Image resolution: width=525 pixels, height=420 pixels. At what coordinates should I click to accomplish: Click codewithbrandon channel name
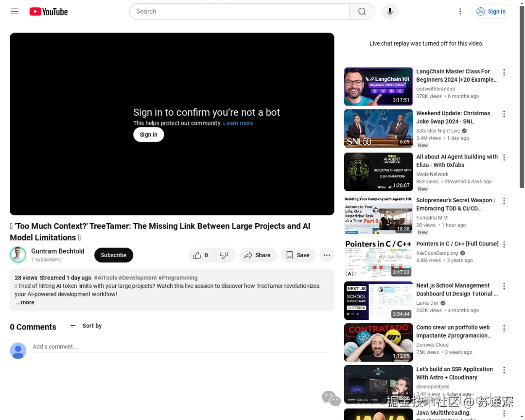coord(436,89)
